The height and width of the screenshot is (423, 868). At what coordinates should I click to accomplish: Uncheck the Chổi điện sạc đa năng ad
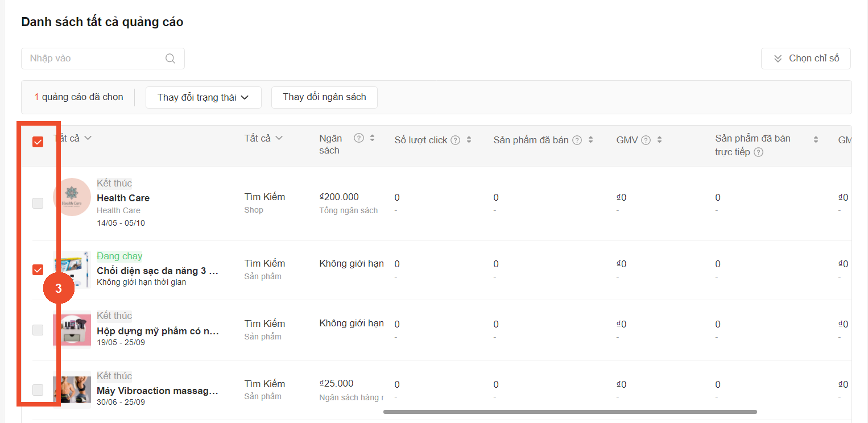pos(38,269)
